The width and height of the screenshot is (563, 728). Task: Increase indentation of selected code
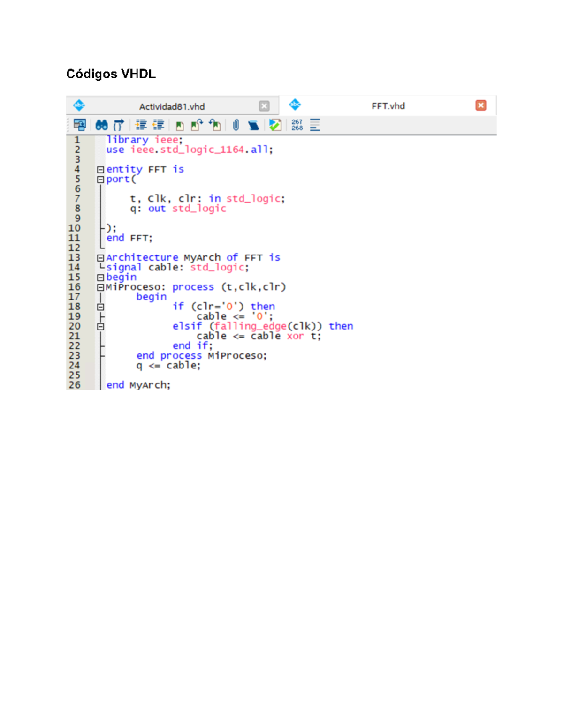coord(139,125)
